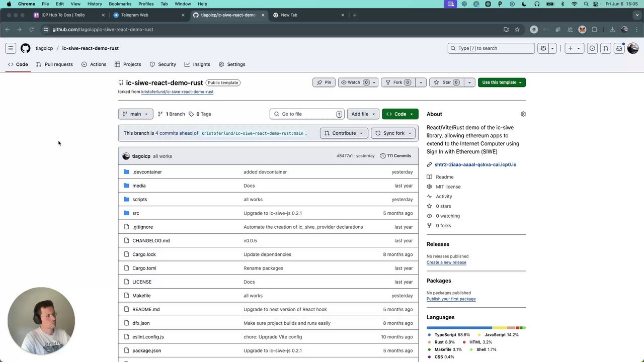Focus the Go to file search field
This screenshot has height=362, width=644.
click(307, 114)
